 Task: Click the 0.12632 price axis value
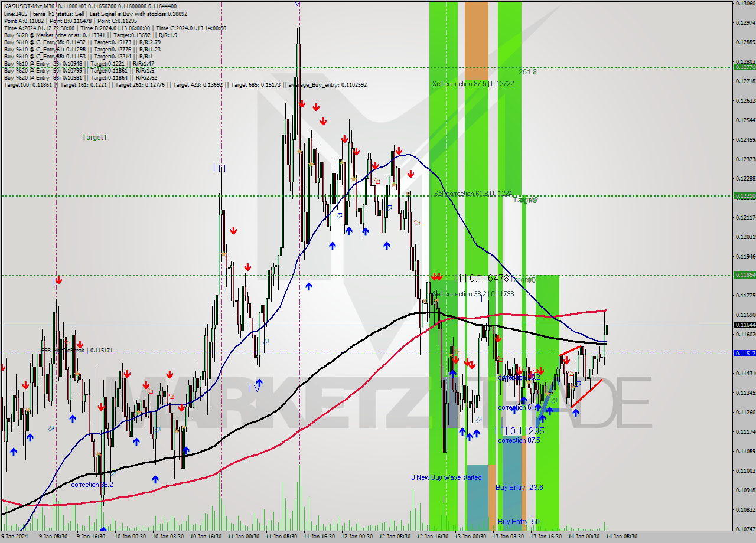click(745, 100)
